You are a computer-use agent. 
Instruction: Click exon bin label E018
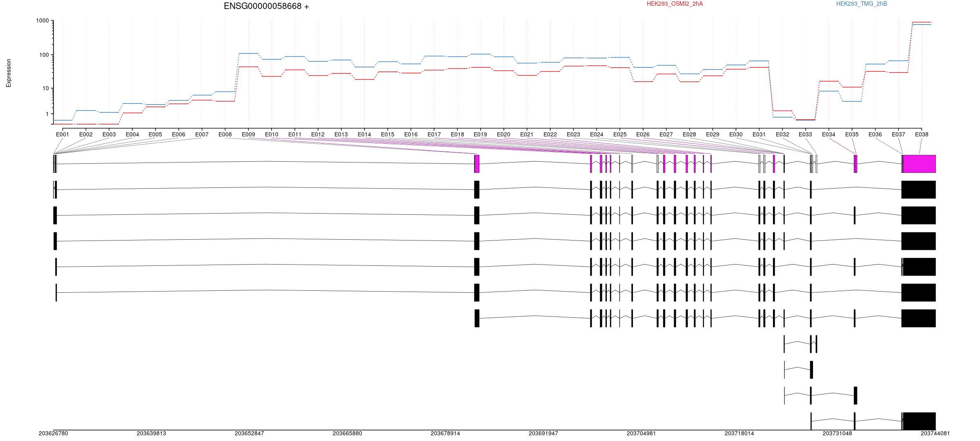tap(457, 134)
